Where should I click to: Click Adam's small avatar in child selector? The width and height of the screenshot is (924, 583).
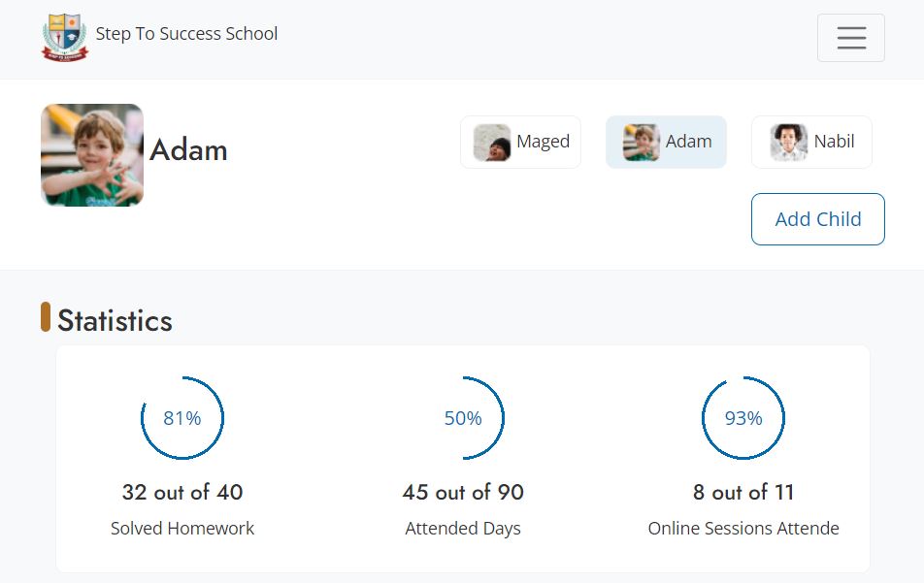[x=642, y=143]
